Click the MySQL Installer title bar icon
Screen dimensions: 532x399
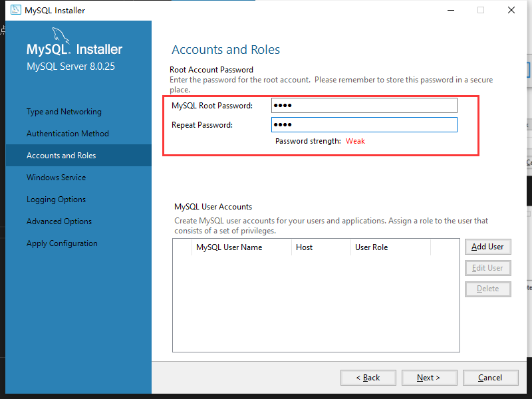point(14,10)
